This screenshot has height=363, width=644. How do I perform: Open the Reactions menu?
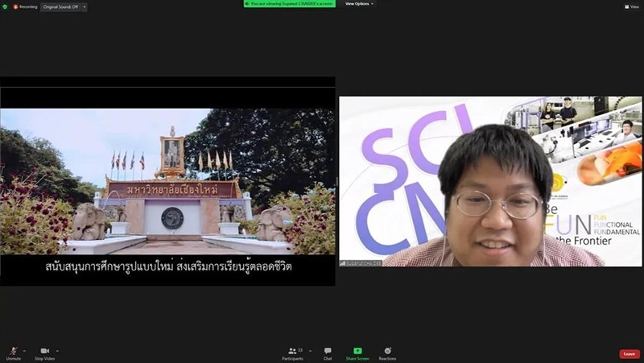click(387, 353)
